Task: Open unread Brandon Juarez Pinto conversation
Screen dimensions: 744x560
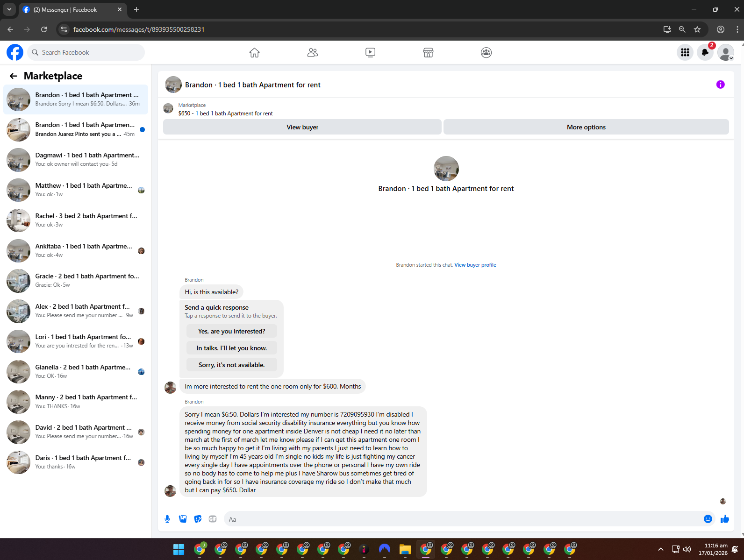Action: (76, 129)
